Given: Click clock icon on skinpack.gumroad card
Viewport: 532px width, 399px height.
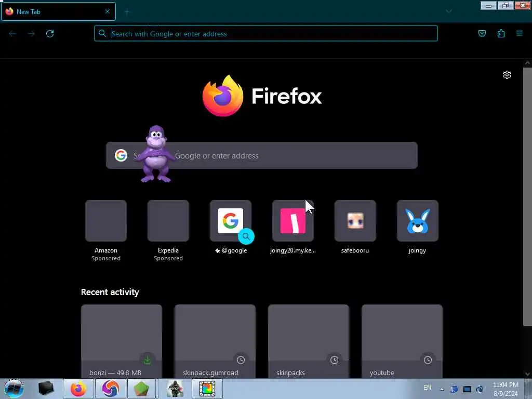Looking at the screenshot, I should pos(241,360).
